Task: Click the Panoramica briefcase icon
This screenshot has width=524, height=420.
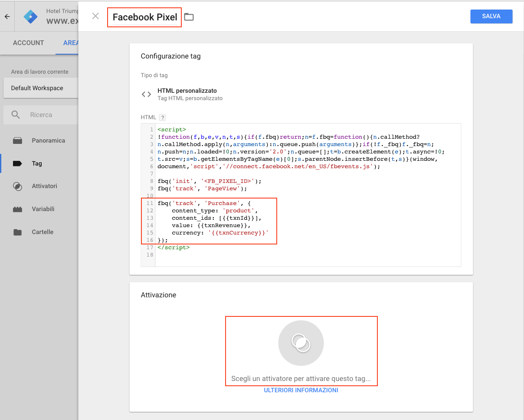Action: pos(17,140)
